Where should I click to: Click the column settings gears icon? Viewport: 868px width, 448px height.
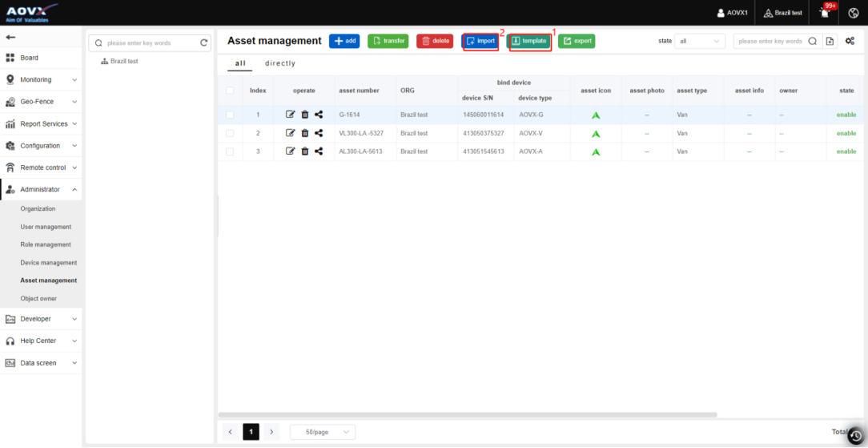850,41
